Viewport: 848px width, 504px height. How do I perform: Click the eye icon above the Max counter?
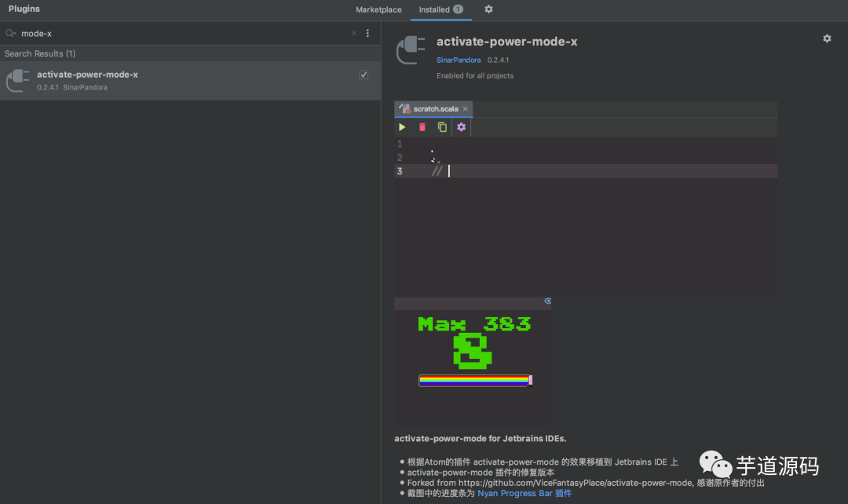(x=547, y=301)
